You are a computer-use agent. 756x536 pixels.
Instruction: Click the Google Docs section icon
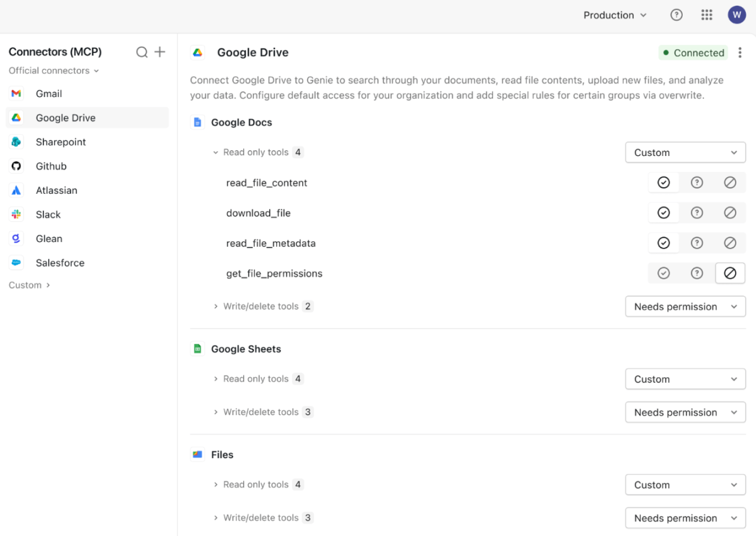(x=197, y=123)
